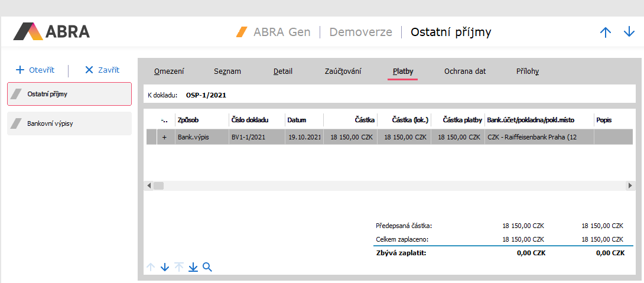Switch to the Omezení tab

pos(169,71)
